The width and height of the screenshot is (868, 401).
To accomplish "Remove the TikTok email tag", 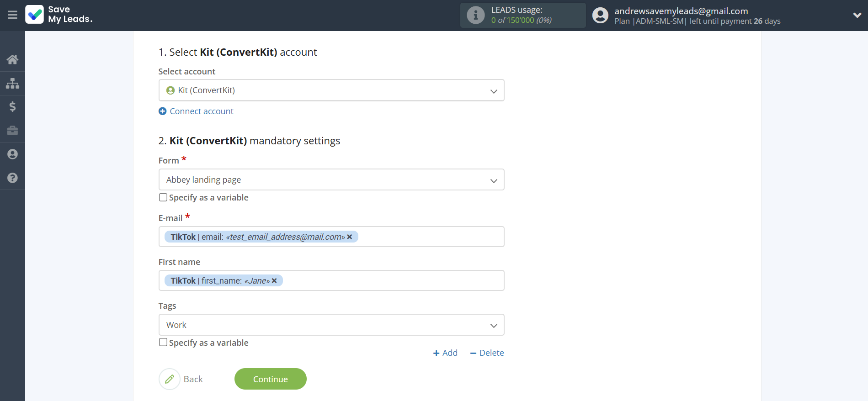I will (x=350, y=237).
